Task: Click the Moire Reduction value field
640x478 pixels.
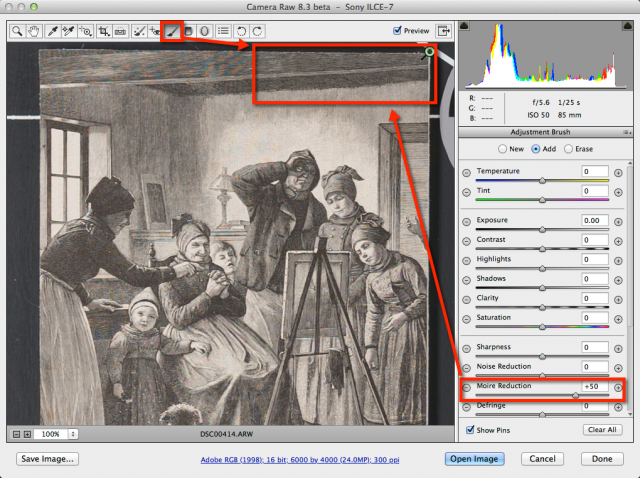Action: coord(595,386)
